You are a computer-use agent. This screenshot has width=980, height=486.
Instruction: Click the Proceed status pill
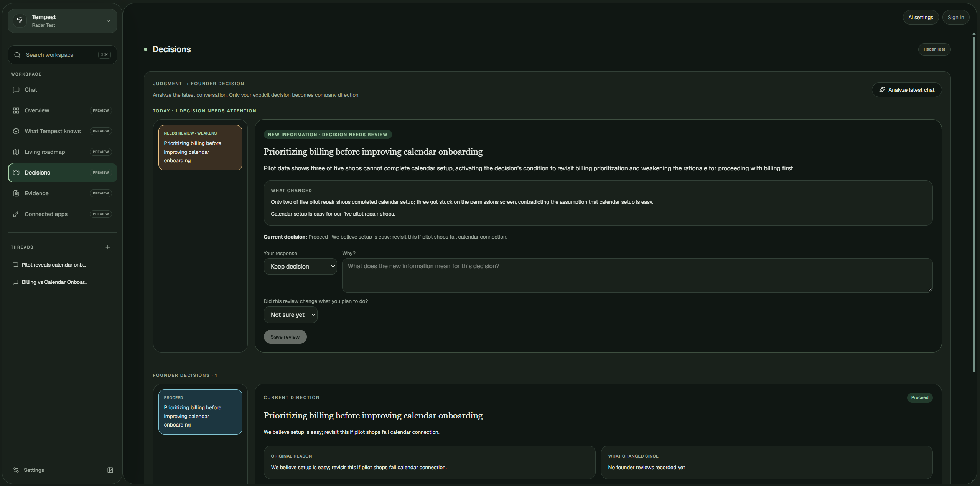click(920, 397)
